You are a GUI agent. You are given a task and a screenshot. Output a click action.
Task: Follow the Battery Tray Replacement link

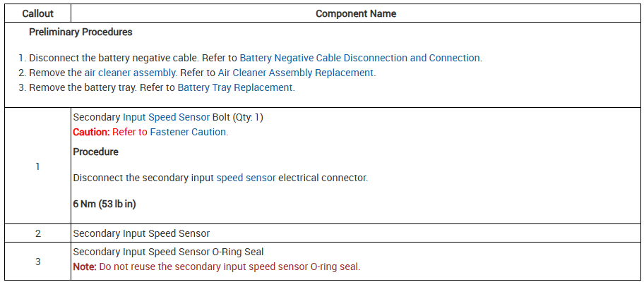[234, 87]
